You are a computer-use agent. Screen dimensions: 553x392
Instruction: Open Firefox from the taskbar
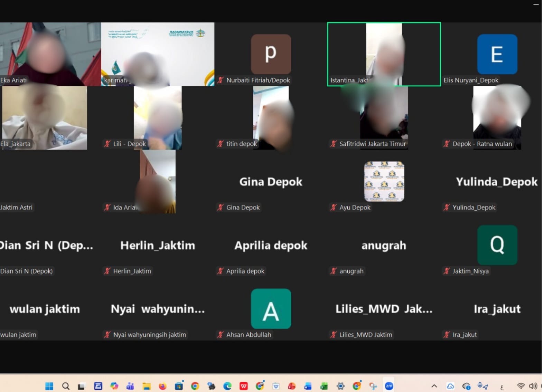[x=162, y=386]
